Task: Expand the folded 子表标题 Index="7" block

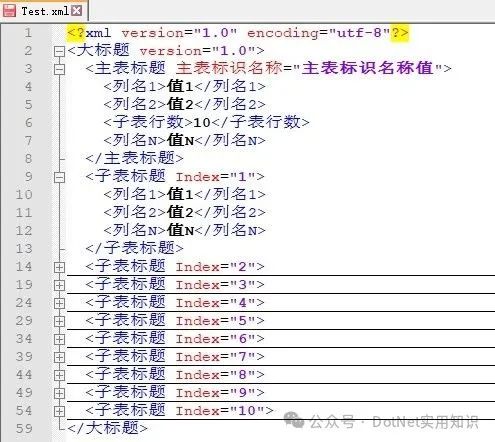Action: [x=59, y=357]
